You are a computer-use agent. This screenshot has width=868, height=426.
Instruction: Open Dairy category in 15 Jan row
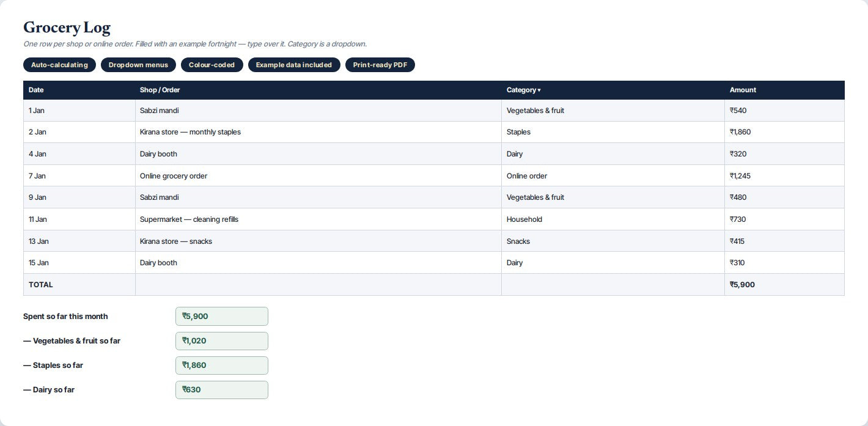[x=612, y=263]
